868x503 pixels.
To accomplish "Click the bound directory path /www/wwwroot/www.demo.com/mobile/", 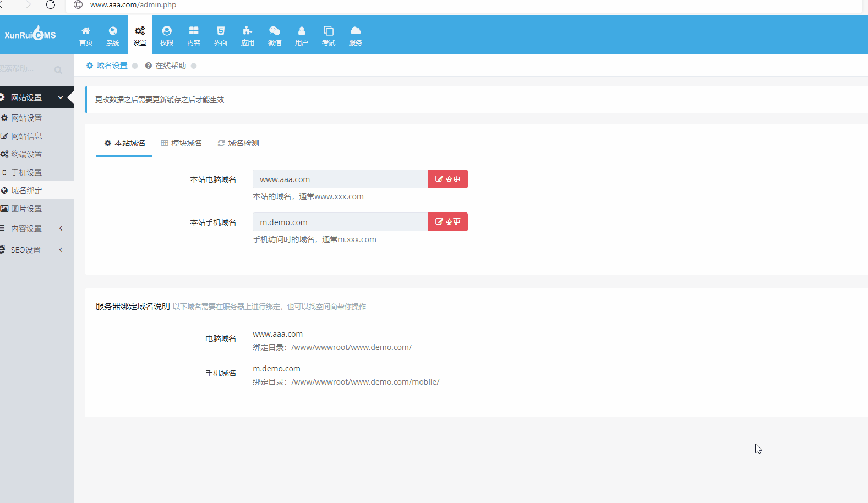I will (x=365, y=382).
